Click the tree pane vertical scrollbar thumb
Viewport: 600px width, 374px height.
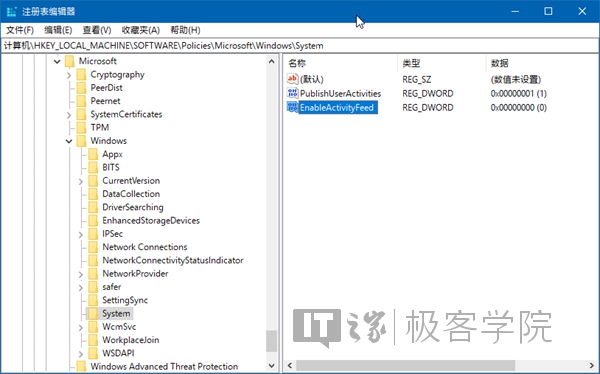pyautogui.click(x=272, y=341)
